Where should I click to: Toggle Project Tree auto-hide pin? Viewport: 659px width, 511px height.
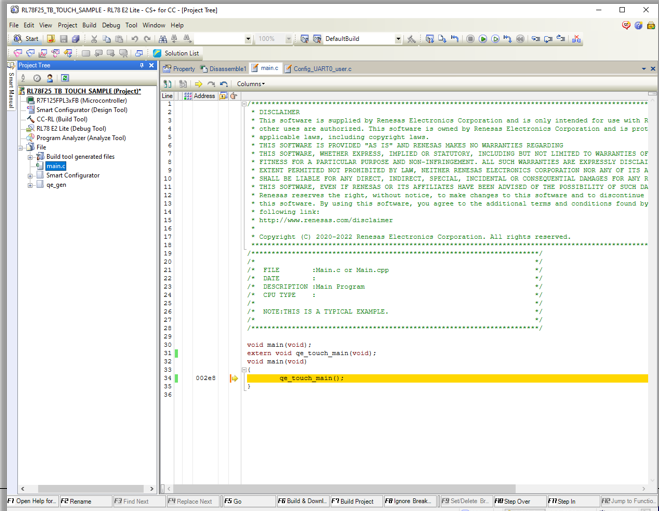(141, 65)
